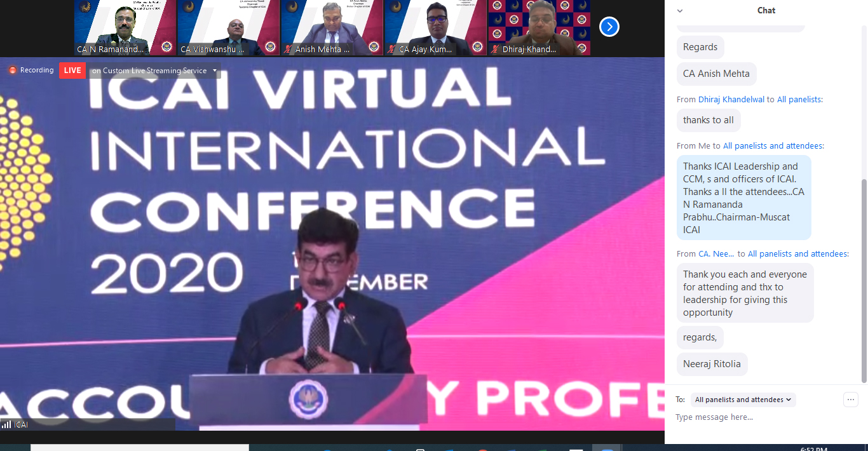Click the Chat panel title
Viewport: 868px width, 451px height.
tap(766, 11)
